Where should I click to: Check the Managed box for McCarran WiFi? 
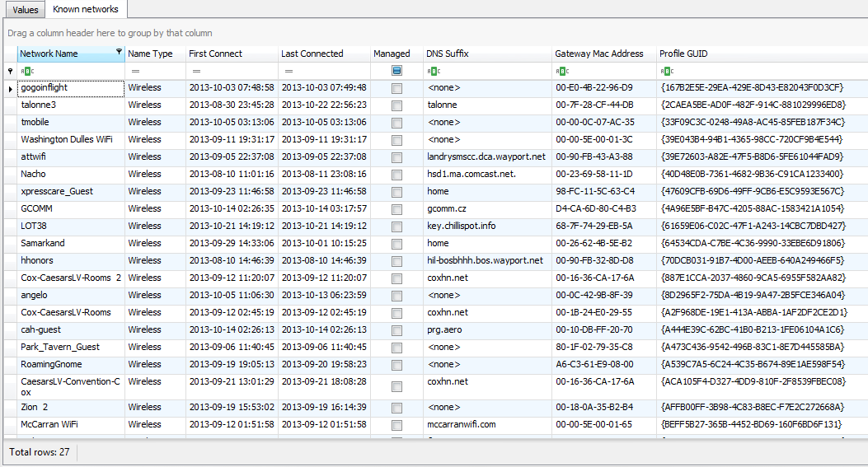pos(396,425)
